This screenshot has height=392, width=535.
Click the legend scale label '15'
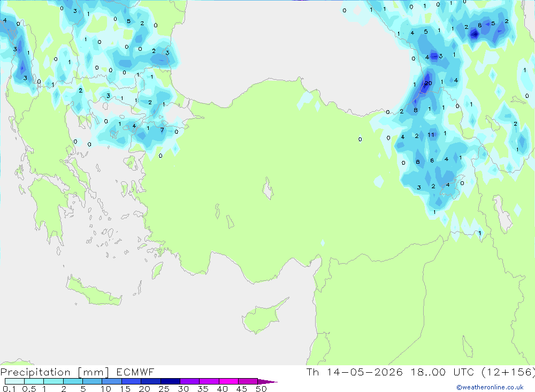coord(125,389)
